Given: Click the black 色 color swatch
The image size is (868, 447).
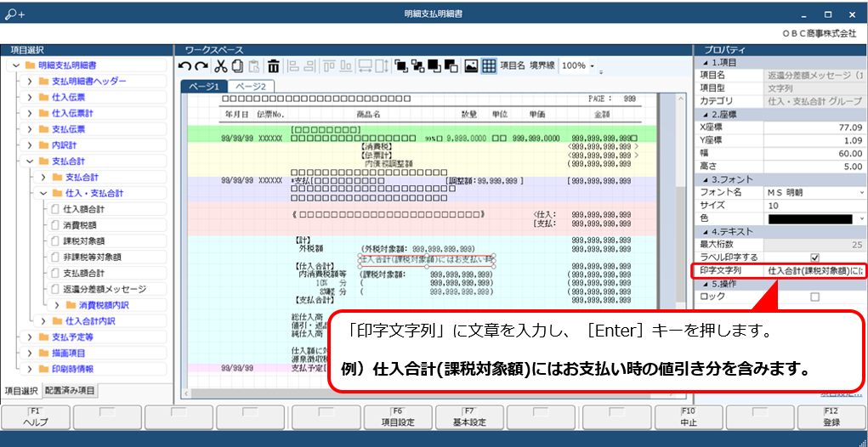Looking at the screenshot, I should pos(810,219).
